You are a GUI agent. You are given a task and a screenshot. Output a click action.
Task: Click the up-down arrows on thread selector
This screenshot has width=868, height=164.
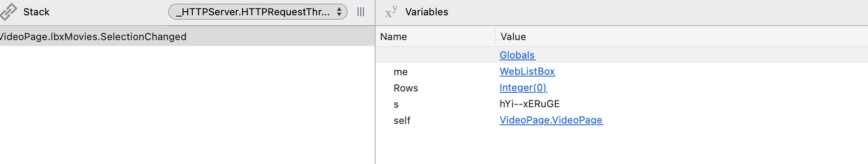pyautogui.click(x=339, y=12)
